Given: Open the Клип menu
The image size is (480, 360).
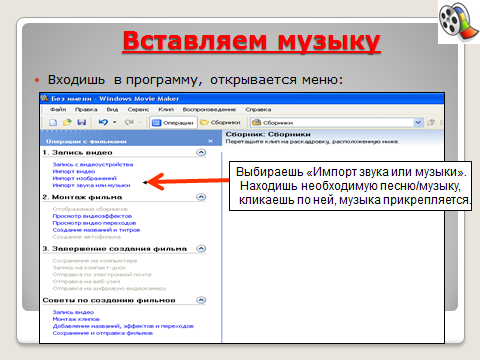Looking at the screenshot, I should coord(166,109).
